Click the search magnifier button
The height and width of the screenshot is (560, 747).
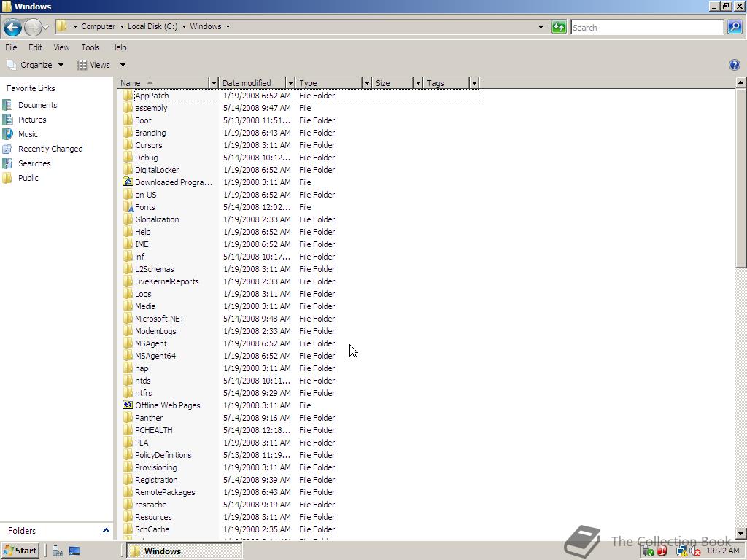point(735,27)
